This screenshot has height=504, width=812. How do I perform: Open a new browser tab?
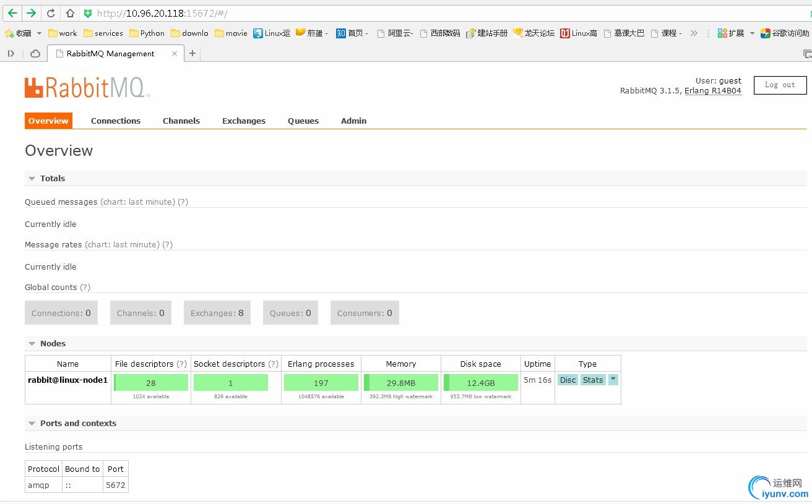tap(192, 54)
